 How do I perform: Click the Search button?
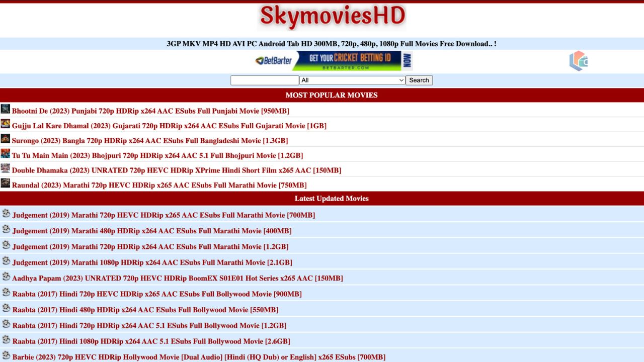pos(419,80)
